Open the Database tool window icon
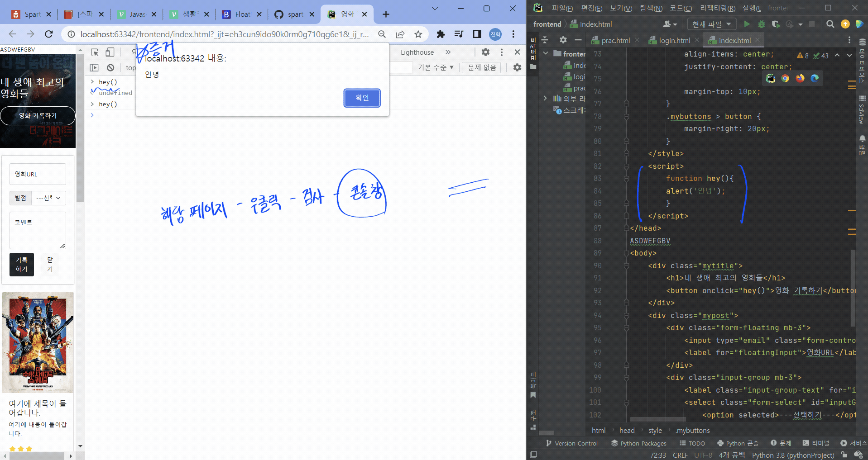This screenshot has width=868, height=460. click(862, 42)
